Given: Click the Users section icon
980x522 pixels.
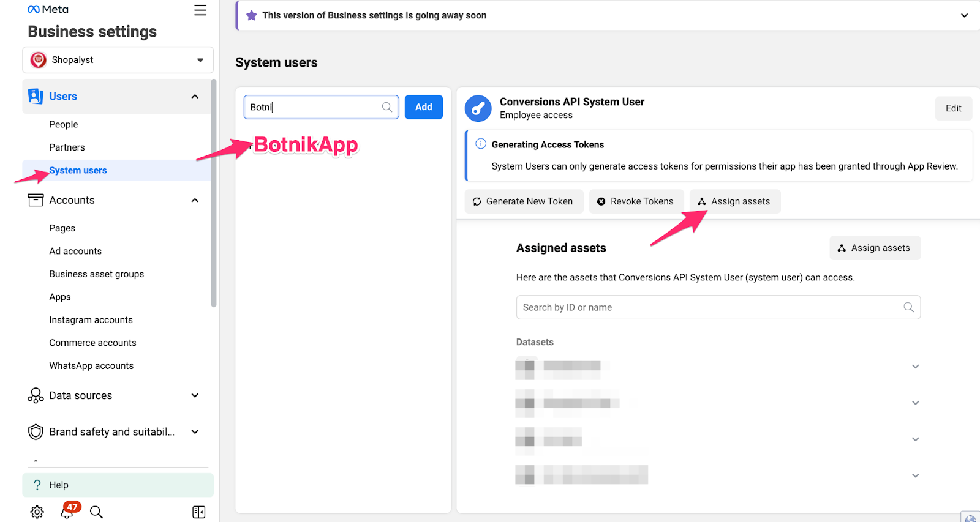Looking at the screenshot, I should point(36,96).
